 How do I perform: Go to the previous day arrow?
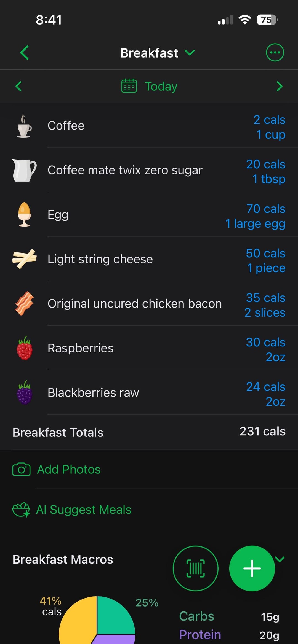pos(18,86)
